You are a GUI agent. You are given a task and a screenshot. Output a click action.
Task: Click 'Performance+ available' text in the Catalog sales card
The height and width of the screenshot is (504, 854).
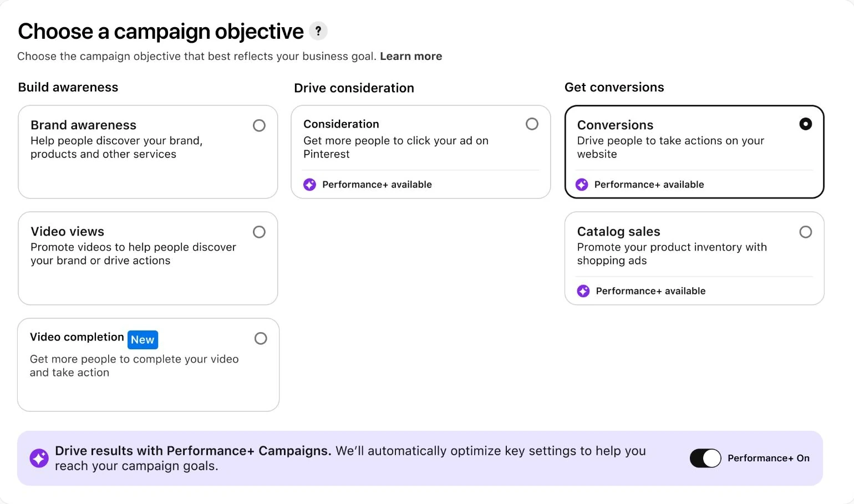click(651, 291)
